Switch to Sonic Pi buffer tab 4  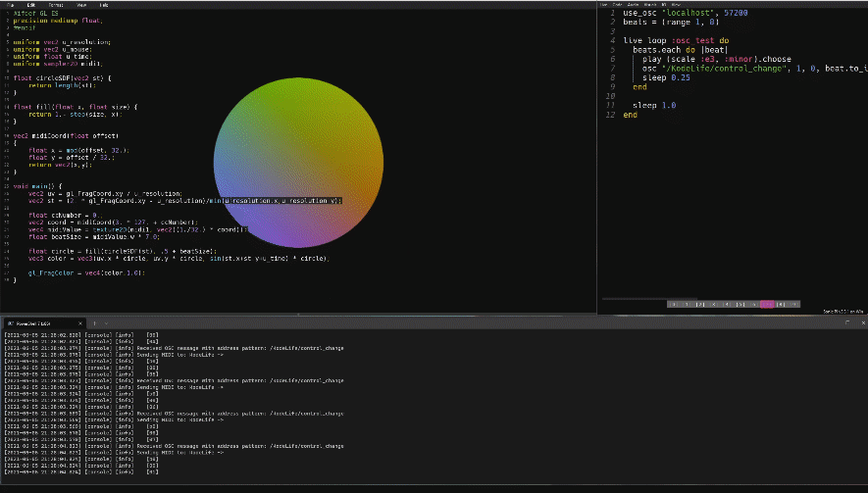point(727,304)
